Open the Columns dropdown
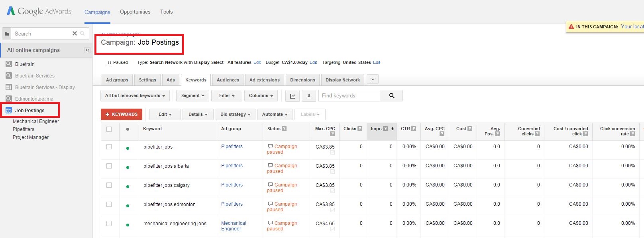 (x=261, y=96)
